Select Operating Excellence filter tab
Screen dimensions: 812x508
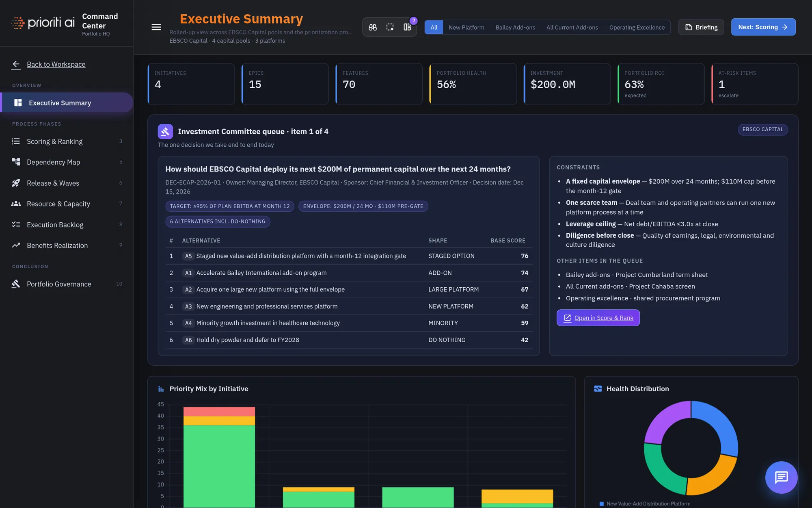click(637, 27)
